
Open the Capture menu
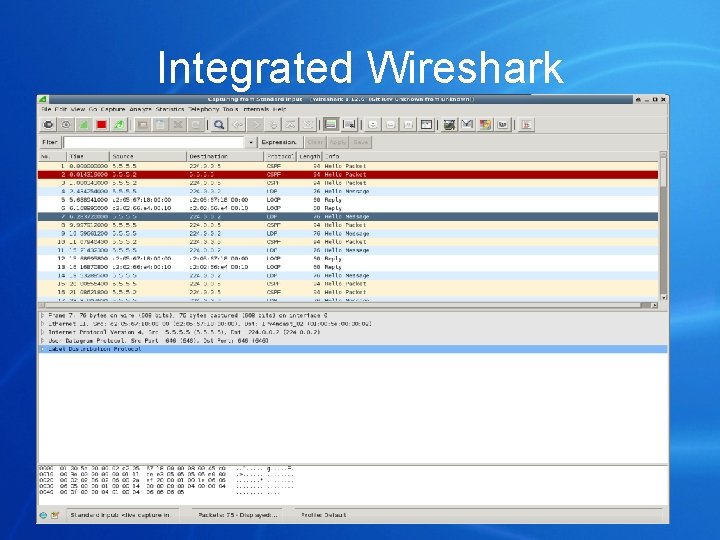click(x=112, y=109)
